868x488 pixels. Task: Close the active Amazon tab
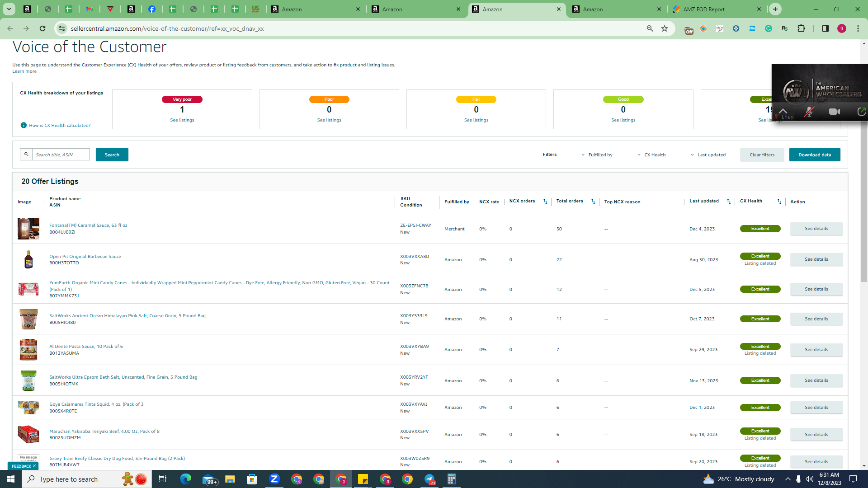pos(559,9)
